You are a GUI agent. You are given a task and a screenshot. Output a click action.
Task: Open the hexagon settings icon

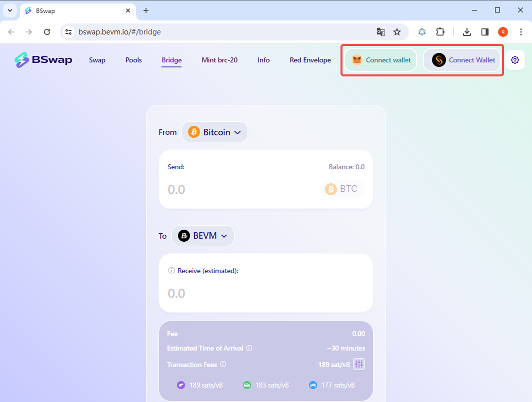click(515, 60)
